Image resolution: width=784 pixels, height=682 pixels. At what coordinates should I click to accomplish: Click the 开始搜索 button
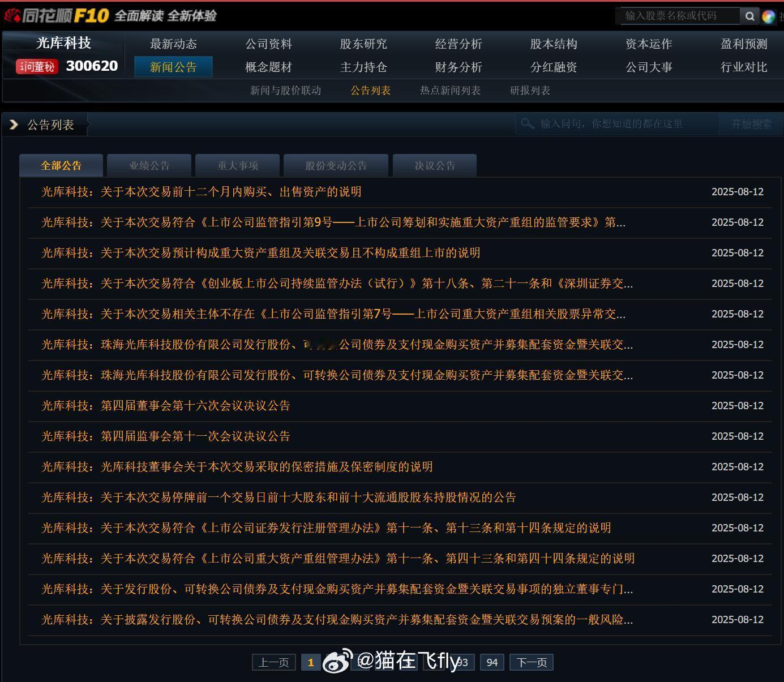pyautogui.click(x=751, y=123)
